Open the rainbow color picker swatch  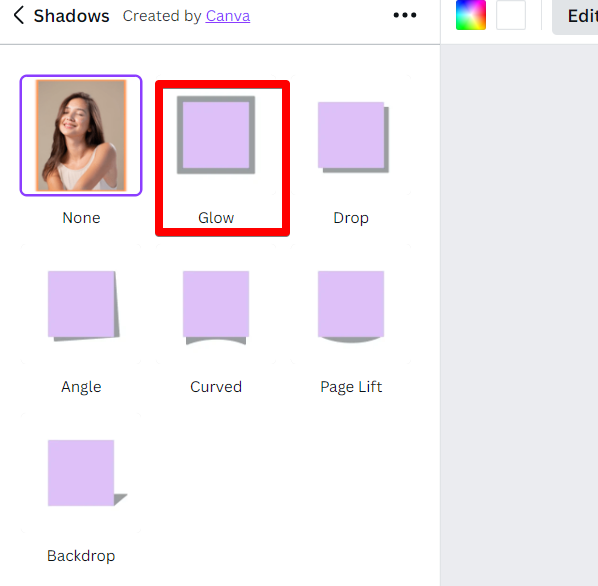(x=471, y=15)
